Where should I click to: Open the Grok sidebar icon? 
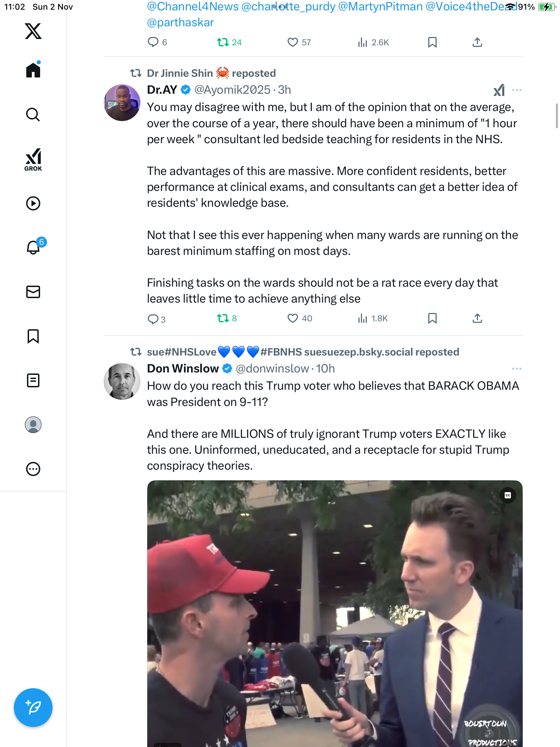click(x=33, y=159)
